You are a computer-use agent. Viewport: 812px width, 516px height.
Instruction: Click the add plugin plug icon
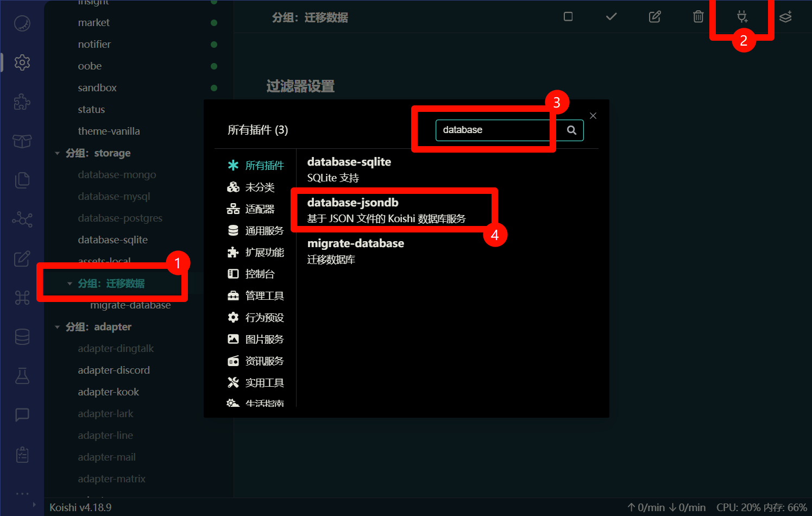pos(742,17)
